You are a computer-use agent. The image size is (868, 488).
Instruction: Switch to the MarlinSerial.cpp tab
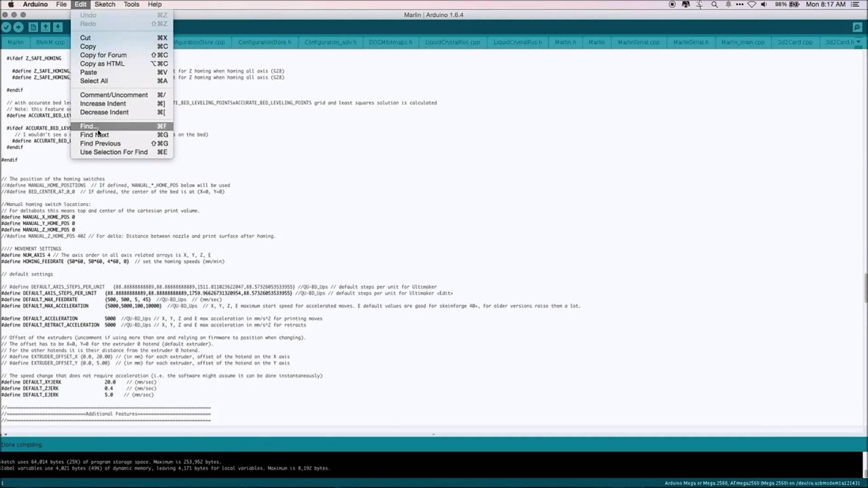pos(639,42)
